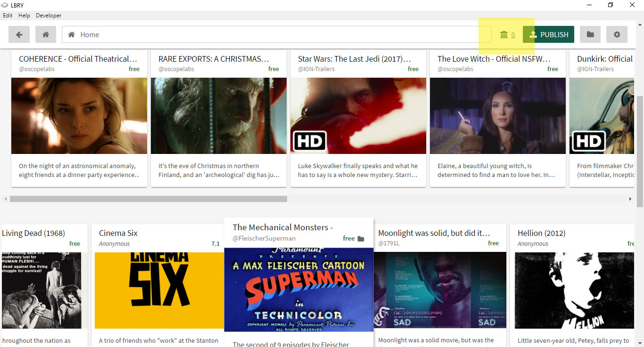The height and width of the screenshot is (347, 644).
Task: Open The Love Witch Official NSFW title
Action: (494, 59)
